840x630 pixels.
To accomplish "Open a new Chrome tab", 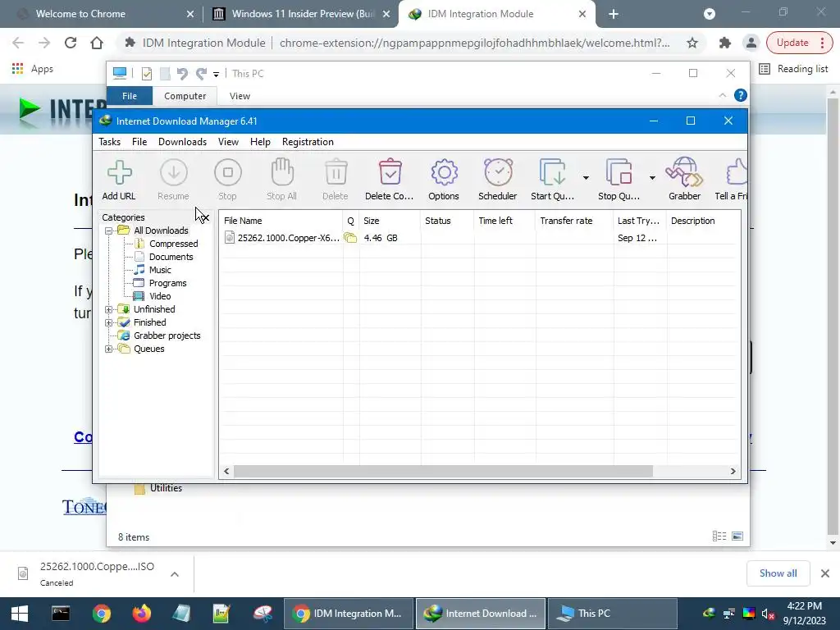I will (614, 15).
